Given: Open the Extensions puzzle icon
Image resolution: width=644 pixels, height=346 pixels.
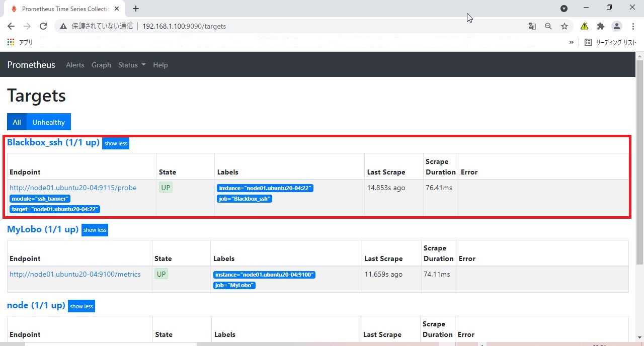Looking at the screenshot, I should [x=600, y=26].
